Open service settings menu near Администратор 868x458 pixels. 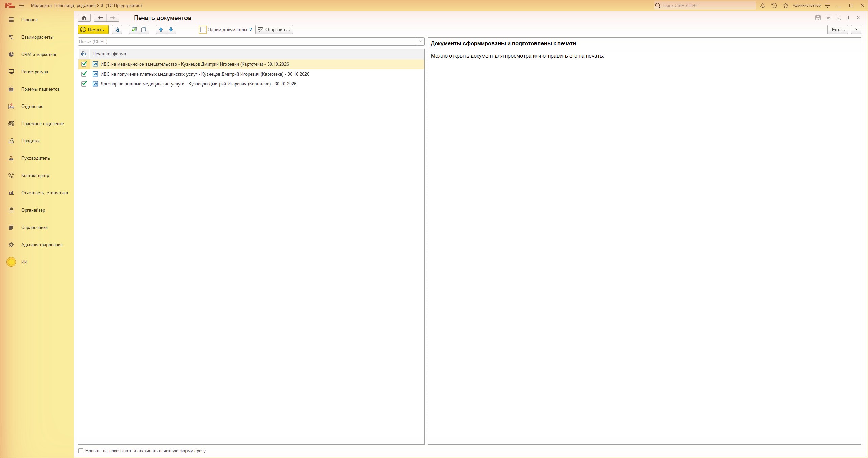pyautogui.click(x=828, y=5)
